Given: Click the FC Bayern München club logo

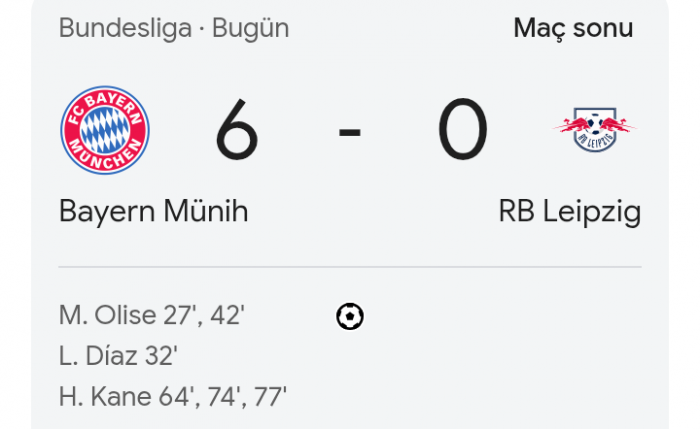Looking at the screenshot, I should pyautogui.click(x=105, y=130).
